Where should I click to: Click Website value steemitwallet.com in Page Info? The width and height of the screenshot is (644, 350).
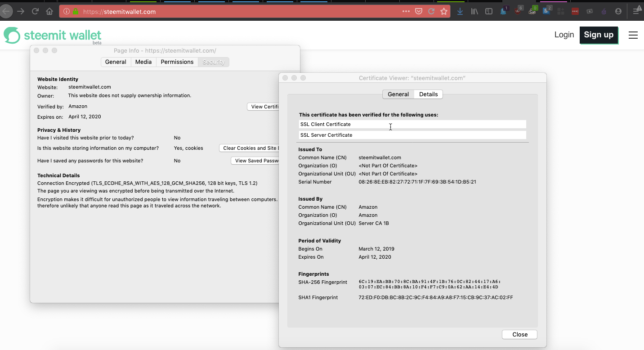coord(89,87)
